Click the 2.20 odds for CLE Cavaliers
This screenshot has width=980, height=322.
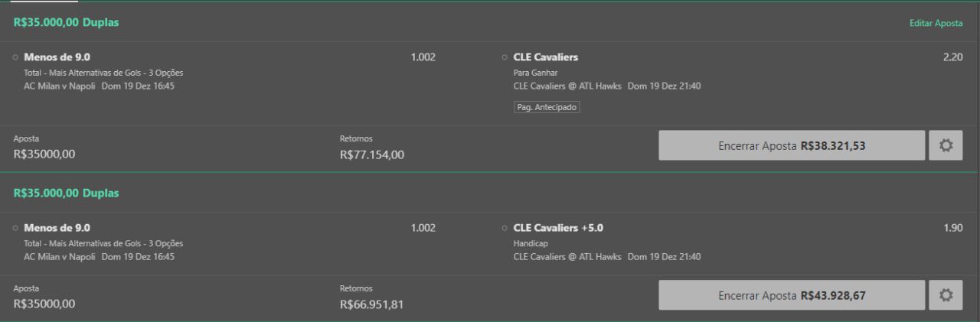tap(953, 57)
